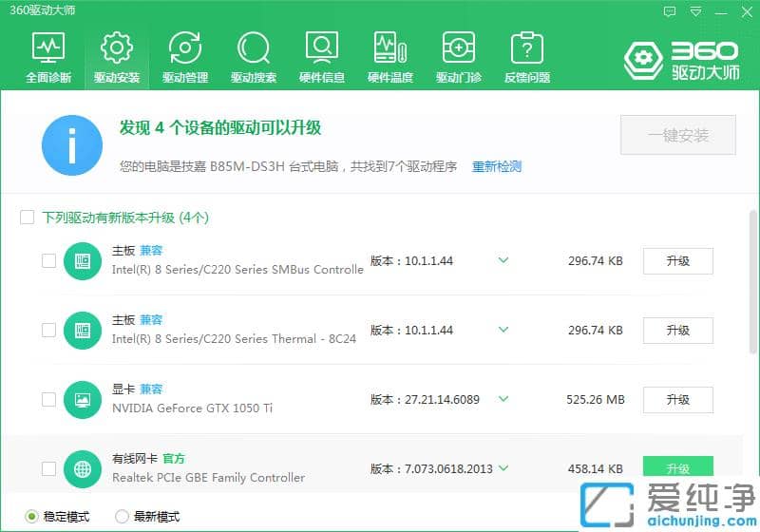This screenshot has width=760, height=532.
Task: Click the Realtek network globe icon
Action: click(83, 469)
